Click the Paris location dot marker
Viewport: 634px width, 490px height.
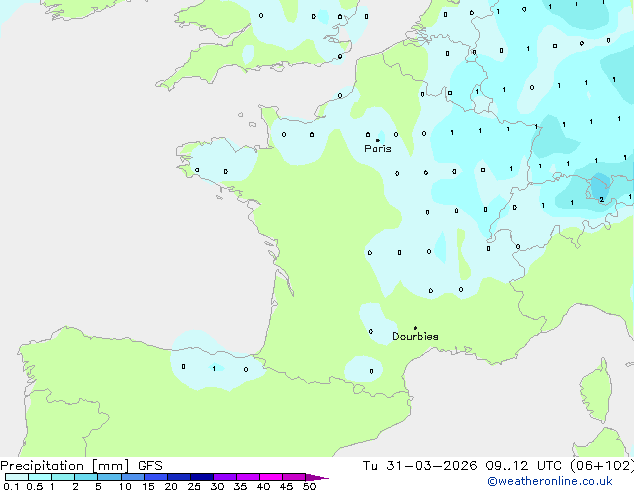[378, 140]
